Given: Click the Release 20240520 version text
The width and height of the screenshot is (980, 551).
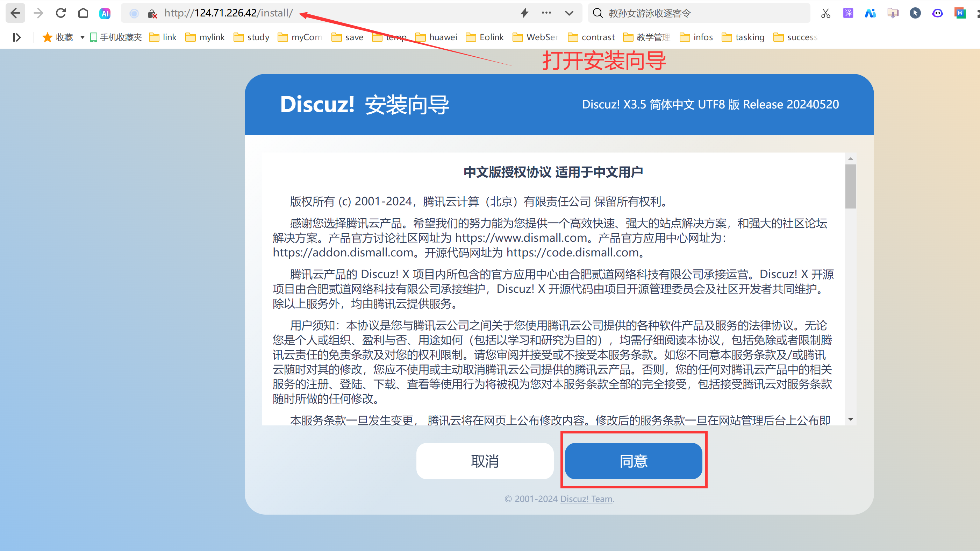Looking at the screenshot, I should 791,104.
